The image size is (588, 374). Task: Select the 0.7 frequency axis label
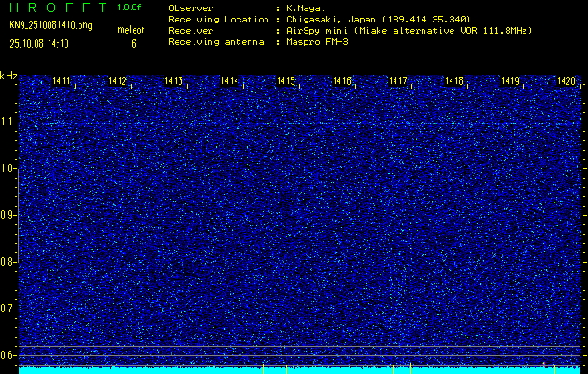tap(8, 309)
